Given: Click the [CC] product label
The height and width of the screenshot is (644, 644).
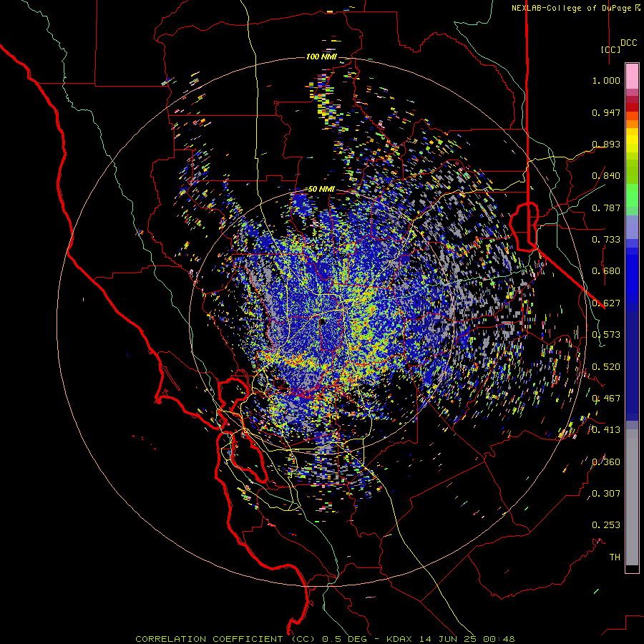Looking at the screenshot, I should [611, 49].
